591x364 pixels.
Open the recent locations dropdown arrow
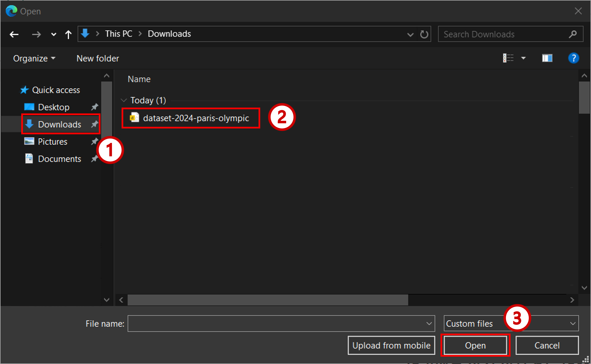coord(54,34)
